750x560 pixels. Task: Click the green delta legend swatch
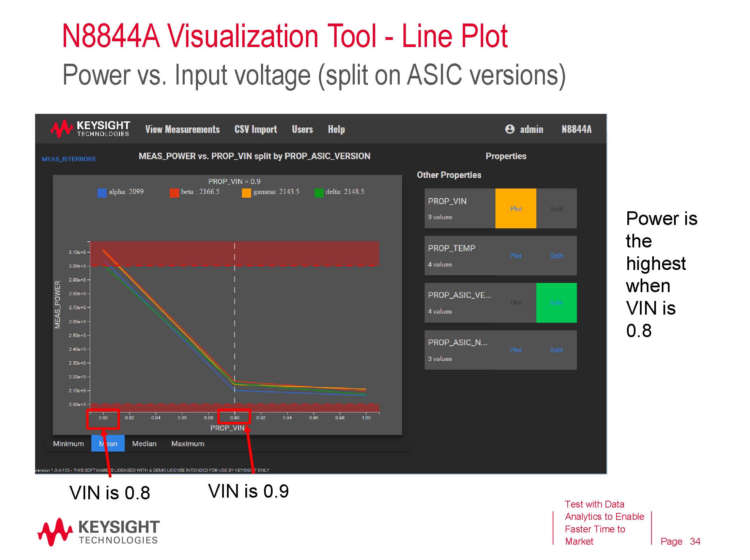319,193
